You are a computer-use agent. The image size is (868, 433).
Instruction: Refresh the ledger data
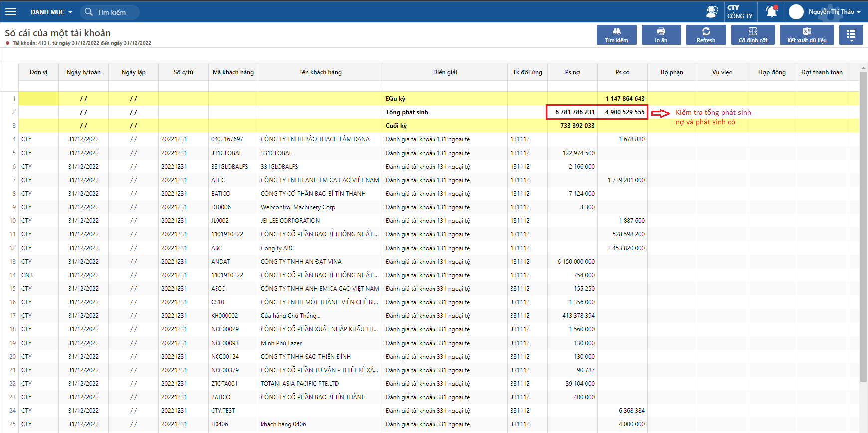tap(706, 35)
